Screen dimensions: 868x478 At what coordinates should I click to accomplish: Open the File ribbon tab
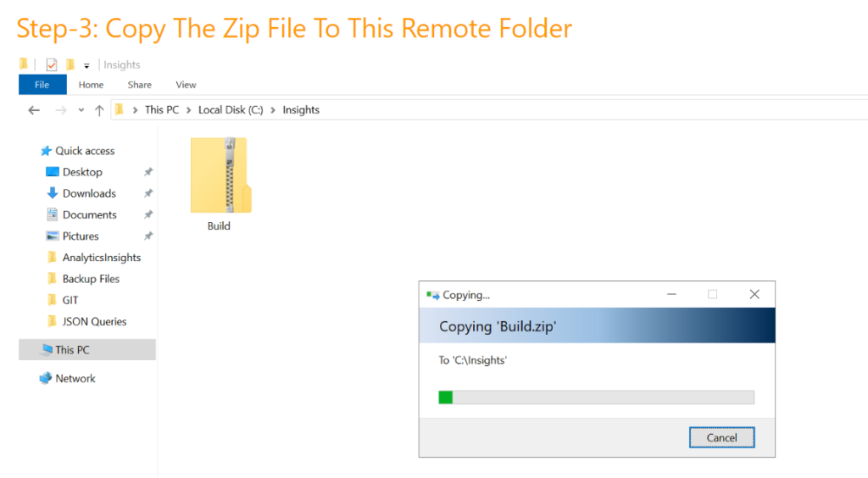(42, 85)
